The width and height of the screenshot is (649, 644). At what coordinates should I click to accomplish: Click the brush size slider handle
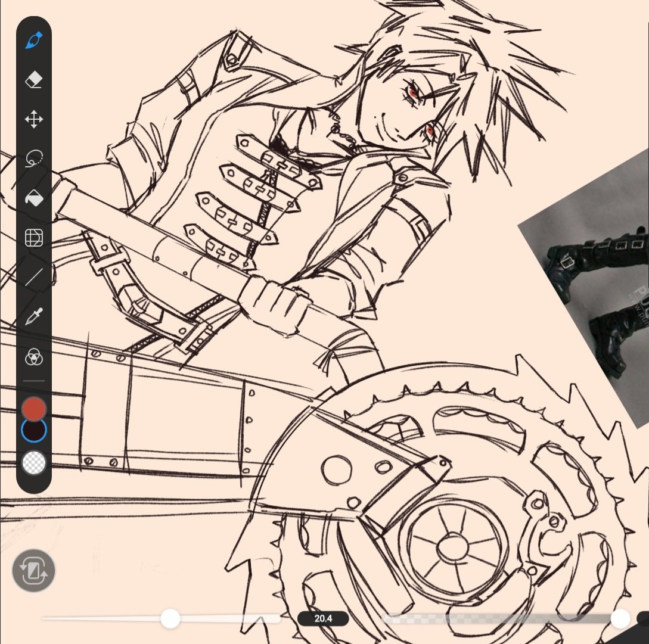(x=170, y=618)
